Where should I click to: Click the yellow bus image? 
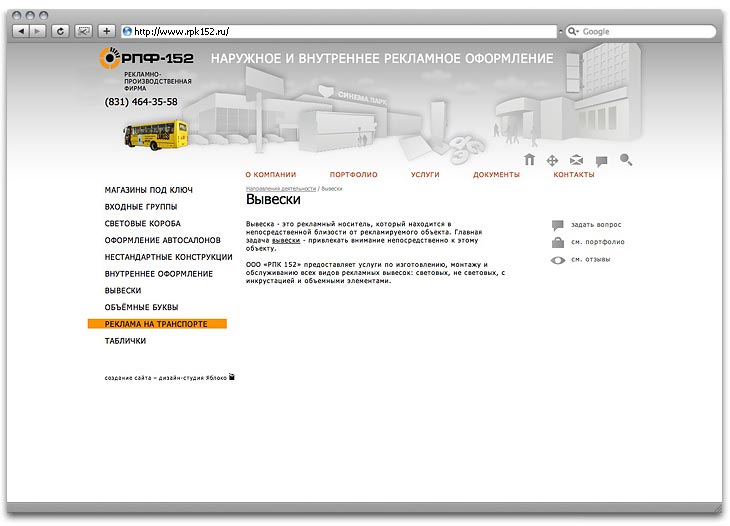pyautogui.click(x=156, y=135)
